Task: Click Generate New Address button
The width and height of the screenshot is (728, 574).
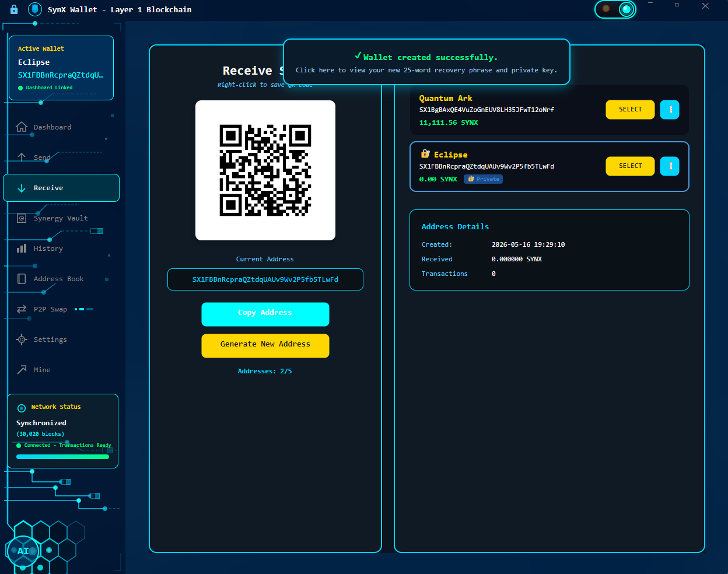Action: coord(265,345)
